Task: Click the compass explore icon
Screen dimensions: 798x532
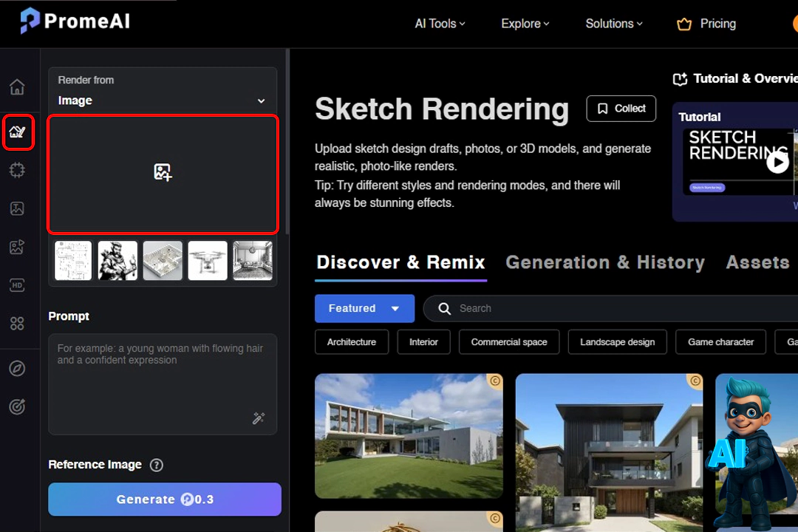Action: coord(17,368)
